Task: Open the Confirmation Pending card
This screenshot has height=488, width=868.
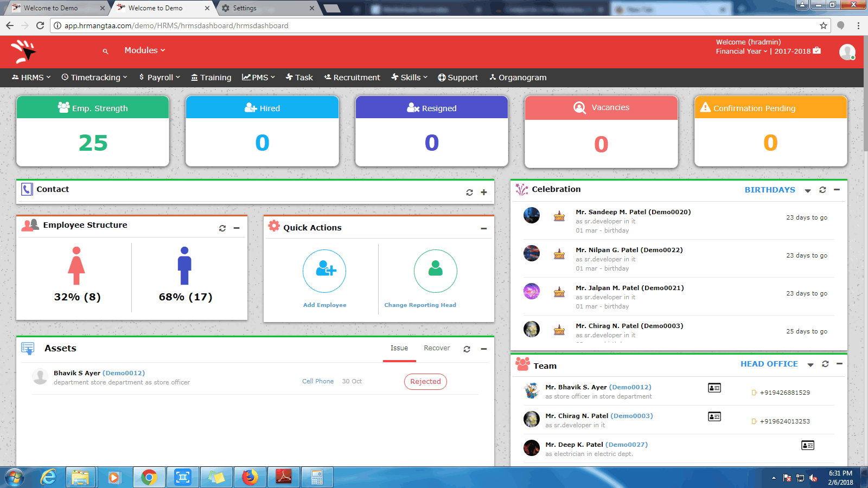Action: 771,131
